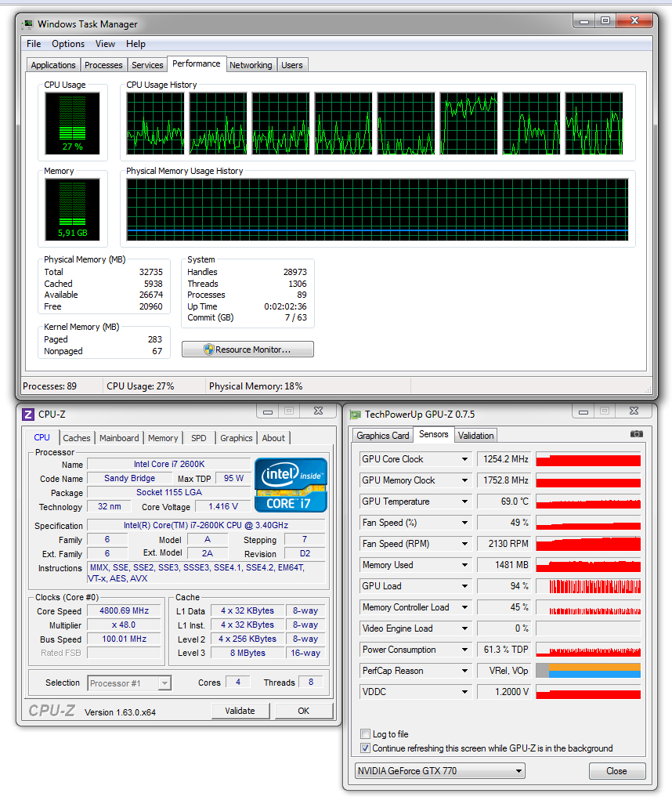Open the About tab in CPU-Z

(x=273, y=438)
